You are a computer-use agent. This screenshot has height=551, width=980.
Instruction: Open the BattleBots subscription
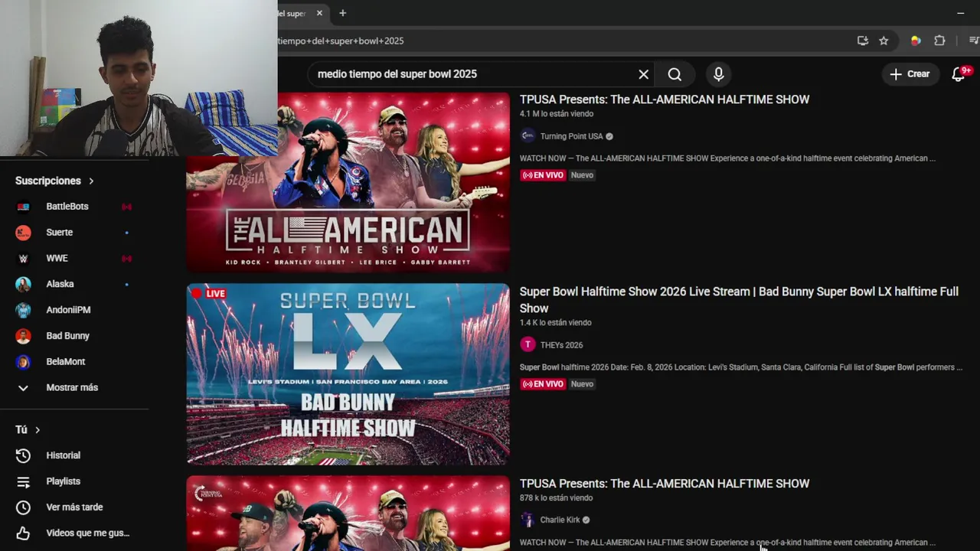click(x=74, y=207)
